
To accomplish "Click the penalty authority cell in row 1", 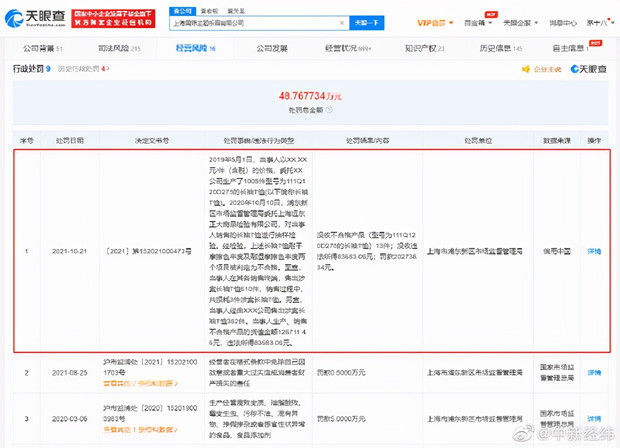I will 475,251.
